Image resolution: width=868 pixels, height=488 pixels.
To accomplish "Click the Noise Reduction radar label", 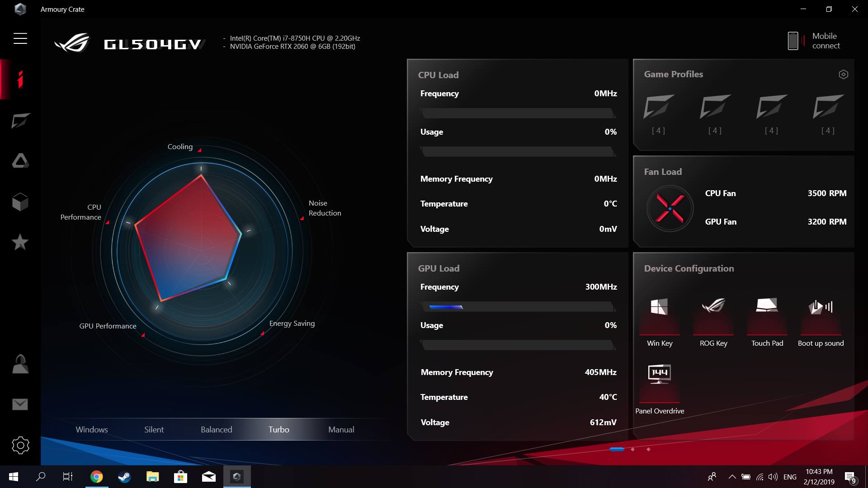I will pyautogui.click(x=325, y=208).
